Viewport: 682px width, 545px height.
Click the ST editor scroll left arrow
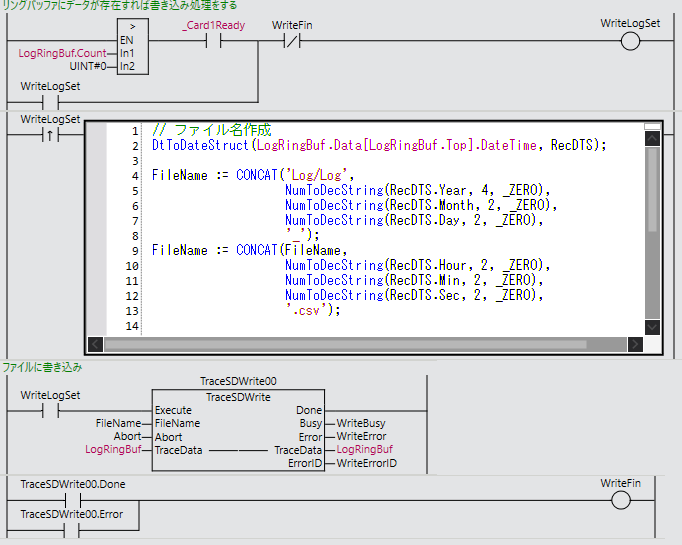tap(95, 344)
